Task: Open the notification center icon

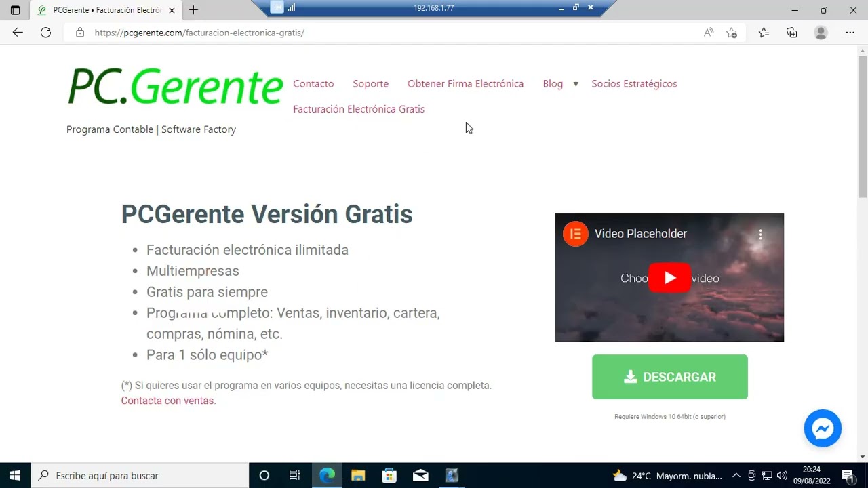Action: (847, 475)
